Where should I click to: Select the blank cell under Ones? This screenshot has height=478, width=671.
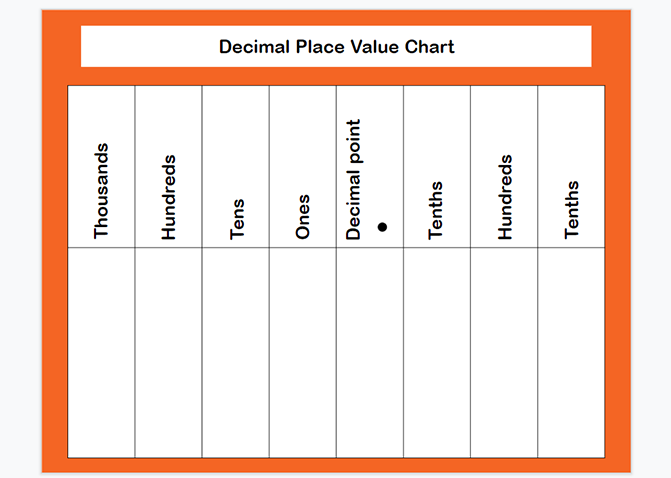click(303, 352)
